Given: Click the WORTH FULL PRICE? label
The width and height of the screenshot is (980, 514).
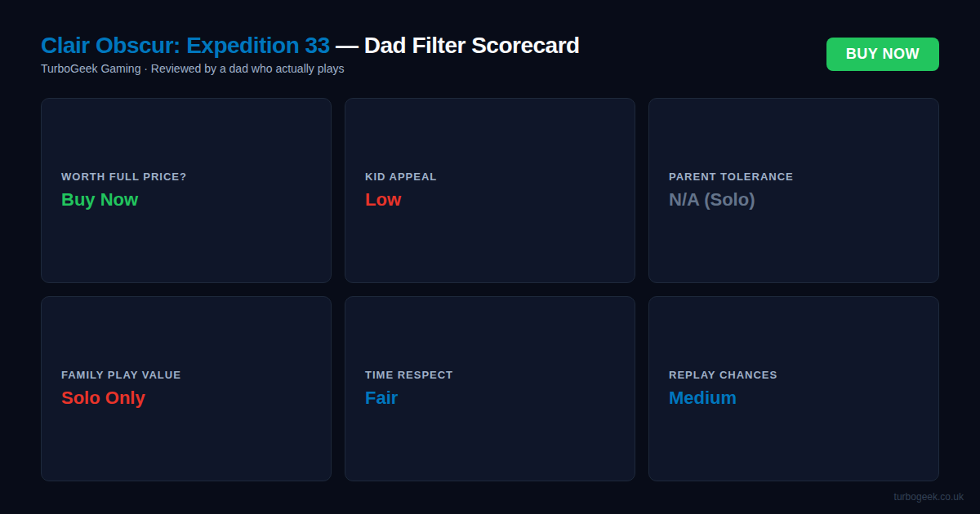Looking at the screenshot, I should [123, 177].
